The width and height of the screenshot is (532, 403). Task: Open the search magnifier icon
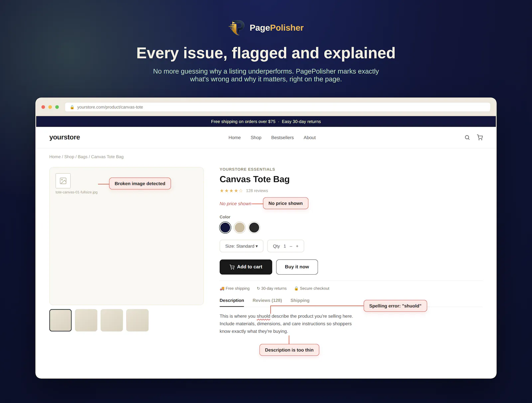pos(467,138)
